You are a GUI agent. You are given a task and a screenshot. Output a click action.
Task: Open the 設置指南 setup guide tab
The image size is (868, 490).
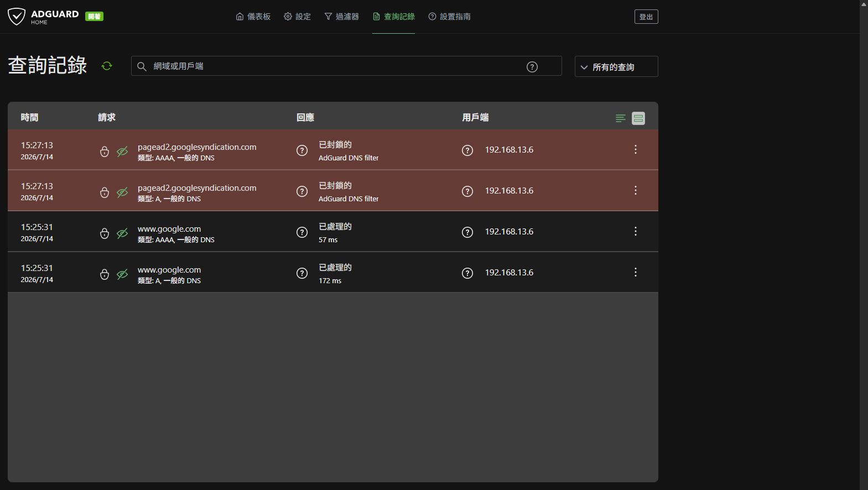449,17
